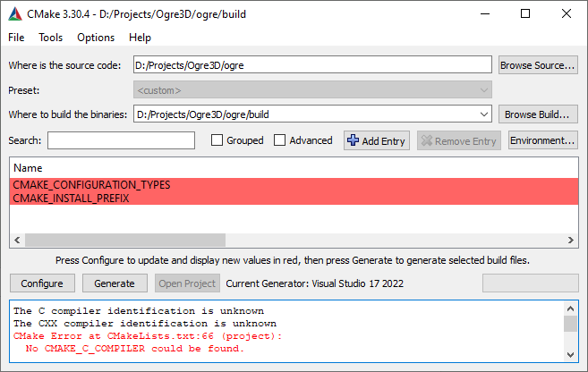This screenshot has width=588, height=372.
Task: Open the File menu
Action: (16, 38)
